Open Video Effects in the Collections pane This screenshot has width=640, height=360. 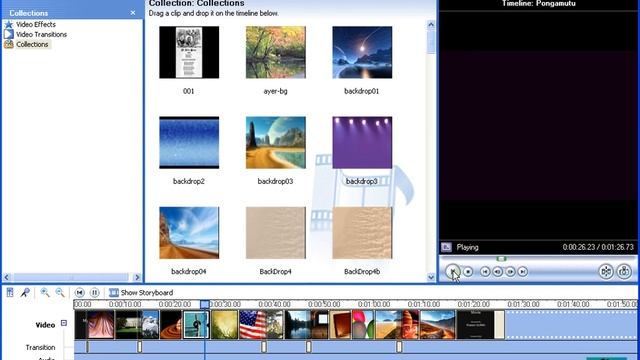tap(36, 24)
